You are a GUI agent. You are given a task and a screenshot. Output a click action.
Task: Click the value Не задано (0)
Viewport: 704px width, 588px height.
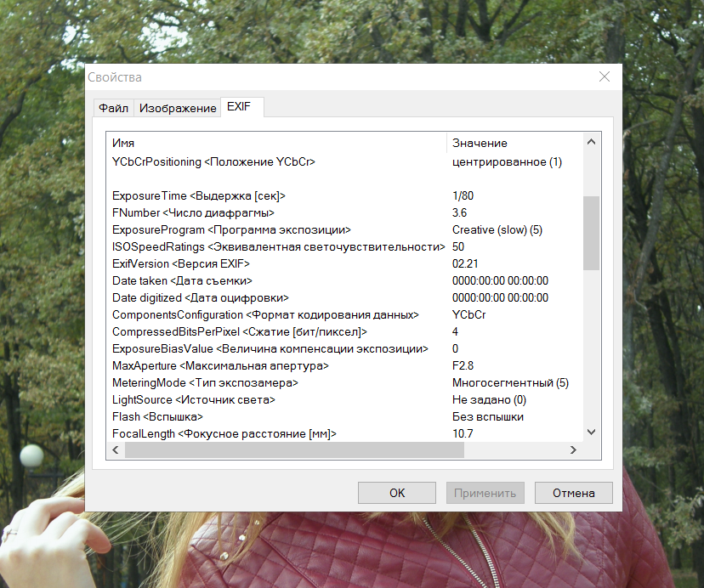(489, 399)
